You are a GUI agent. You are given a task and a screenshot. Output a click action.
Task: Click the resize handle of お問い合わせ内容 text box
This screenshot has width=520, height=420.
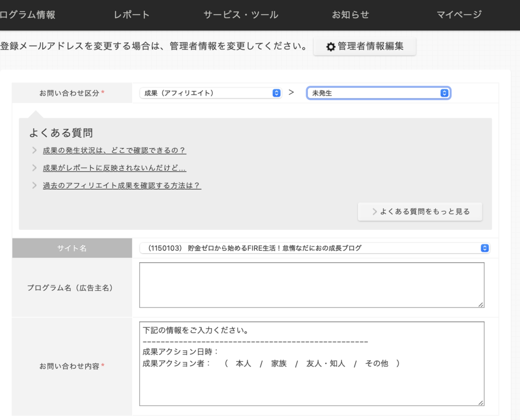[480, 402]
